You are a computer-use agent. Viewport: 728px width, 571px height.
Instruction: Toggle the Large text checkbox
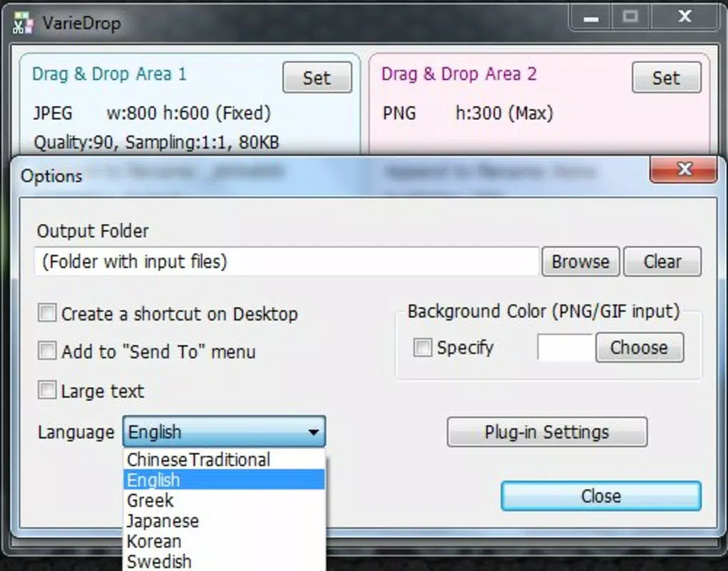click(47, 390)
